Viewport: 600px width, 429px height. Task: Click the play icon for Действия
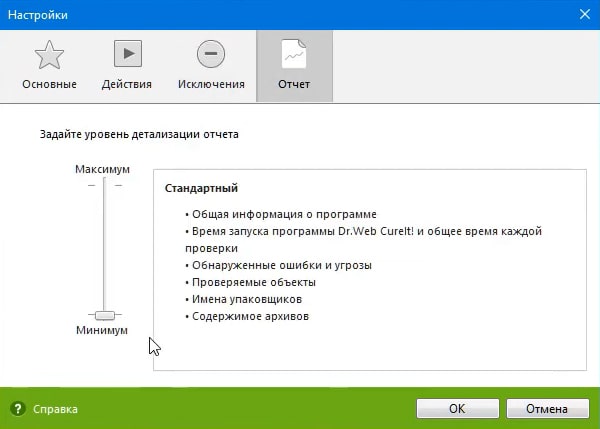coord(127,53)
